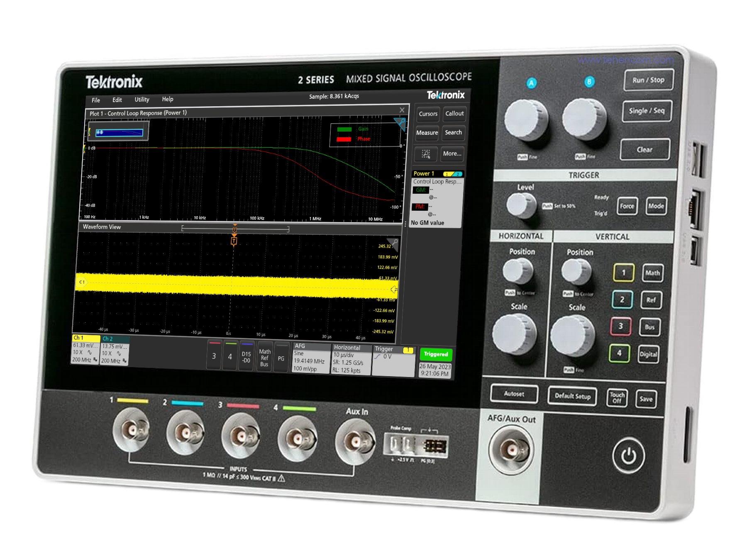
Task: Add digital channels D15-D0
Action: click(x=247, y=356)
